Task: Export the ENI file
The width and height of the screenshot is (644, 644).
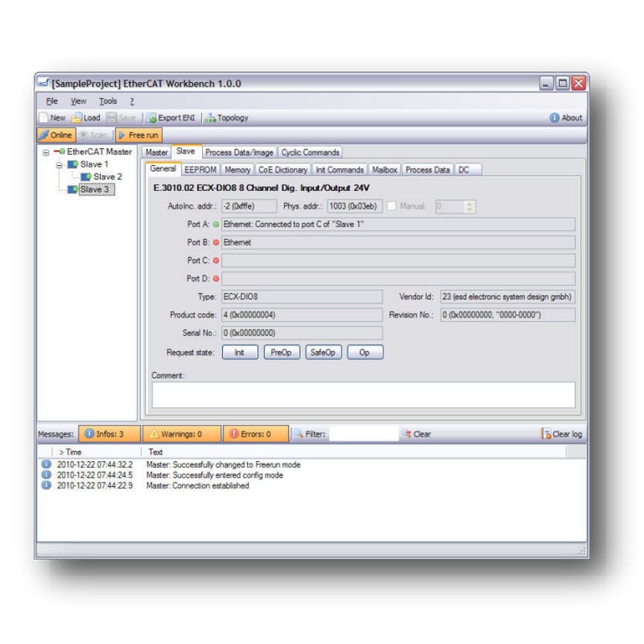Action: pyautogui.click(x=170, y=117)
